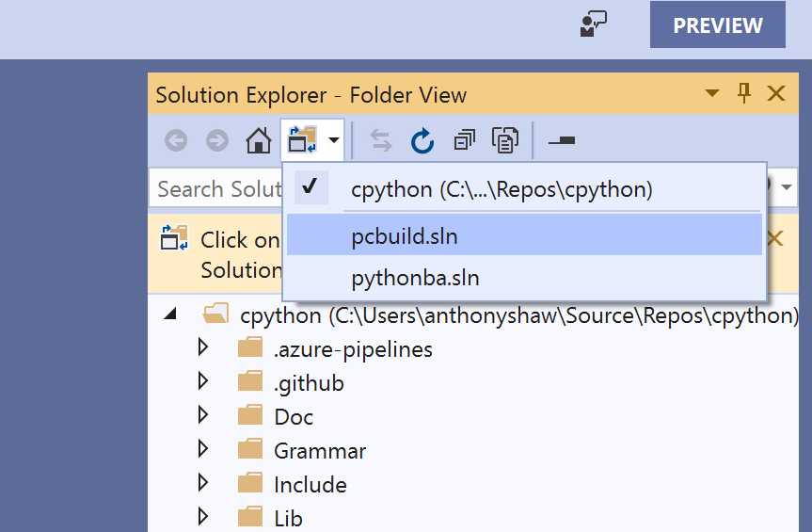Select the Doc folder in tree
This screenshot has width=812, height=532.
point(294,417)
